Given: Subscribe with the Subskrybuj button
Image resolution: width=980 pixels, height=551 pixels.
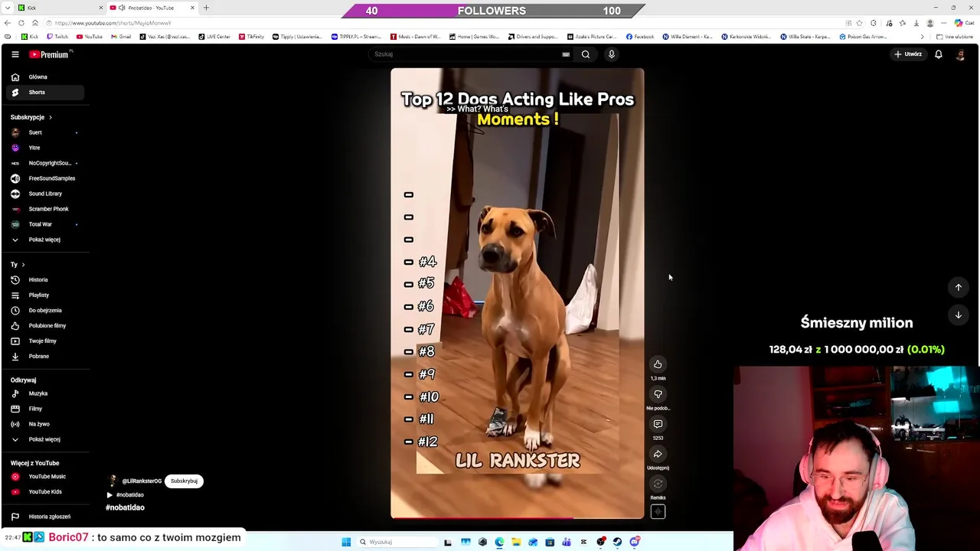Looking at the screenshot, I should 184,481.
